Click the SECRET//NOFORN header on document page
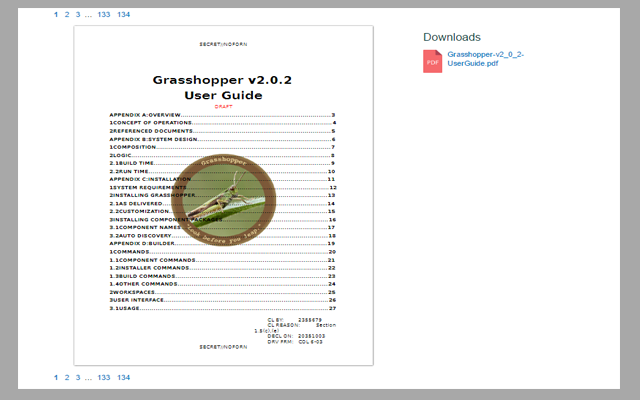 pyautogui.click(x=223, y=45)
